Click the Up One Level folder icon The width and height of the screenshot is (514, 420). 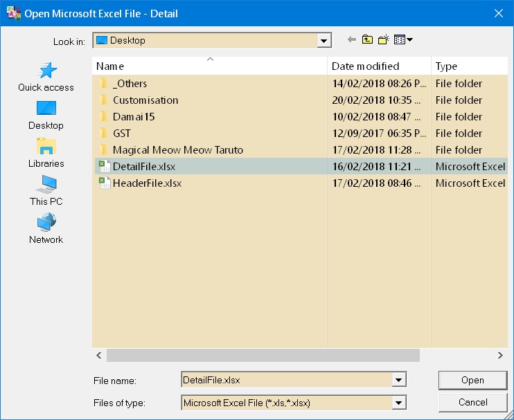pos(368,40)
